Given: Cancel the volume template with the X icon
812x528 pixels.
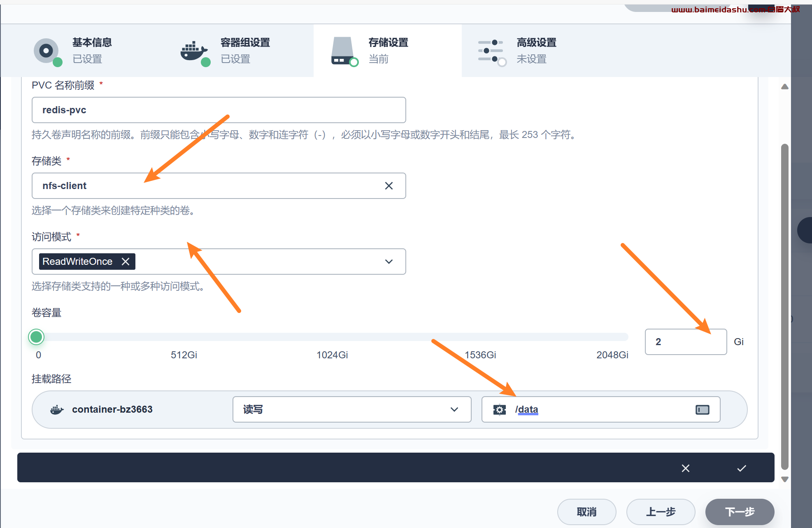Looking at the screenshot, I should [x=686, y=468].
